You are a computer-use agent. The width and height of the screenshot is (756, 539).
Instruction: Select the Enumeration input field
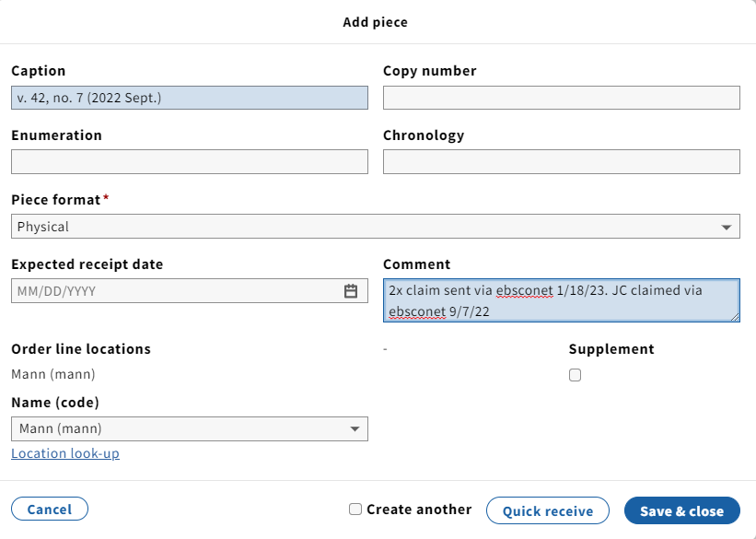click(190, 161)
